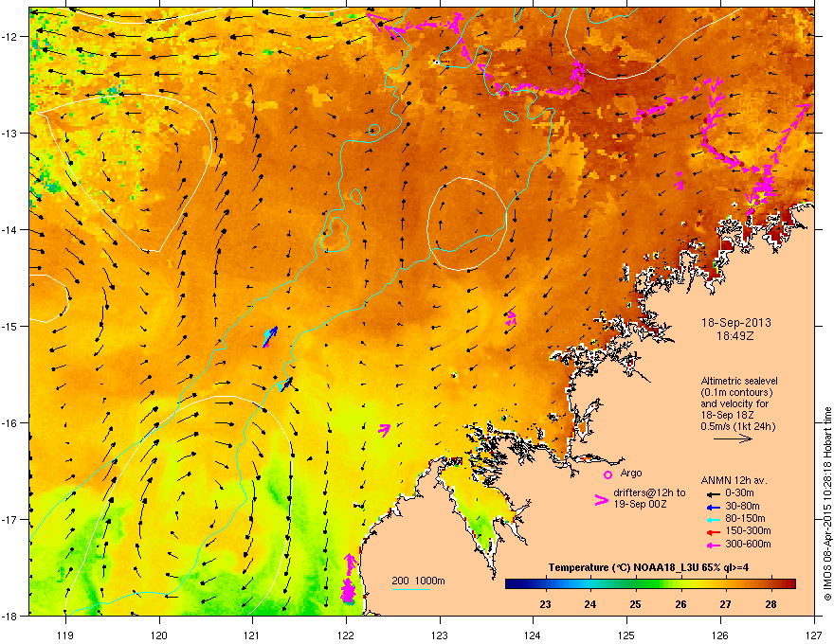The height and width of the screenshot is (644, 834).
Task: Click the latitude axis label -12
Action: click(x=9, y=37)
